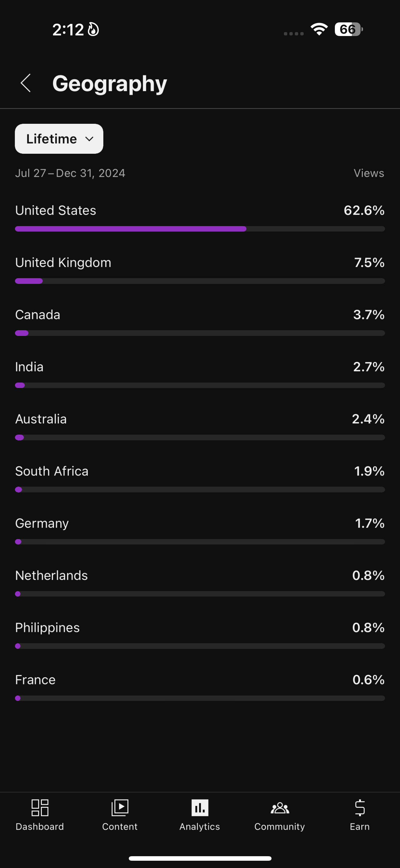This screenshot has width=400, height=868.
Task: Tap the home indicator bar
Action: [x=200, y=858]
